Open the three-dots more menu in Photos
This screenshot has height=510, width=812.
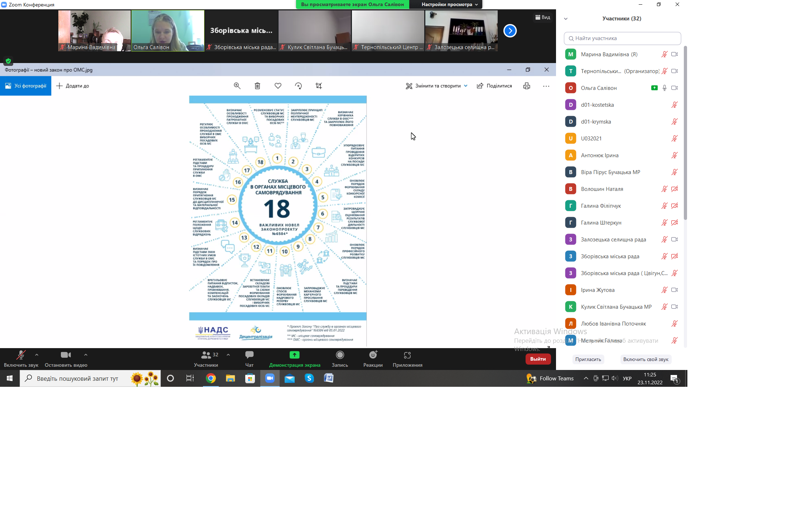click(546, 86)
